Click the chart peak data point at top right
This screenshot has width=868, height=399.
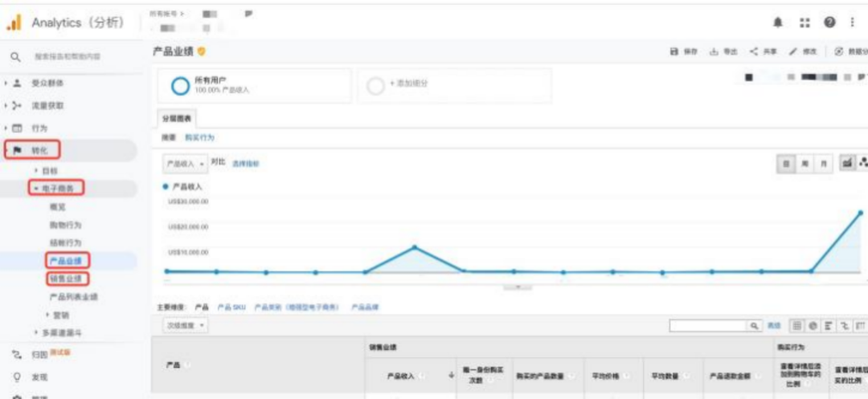click(861, 213)
